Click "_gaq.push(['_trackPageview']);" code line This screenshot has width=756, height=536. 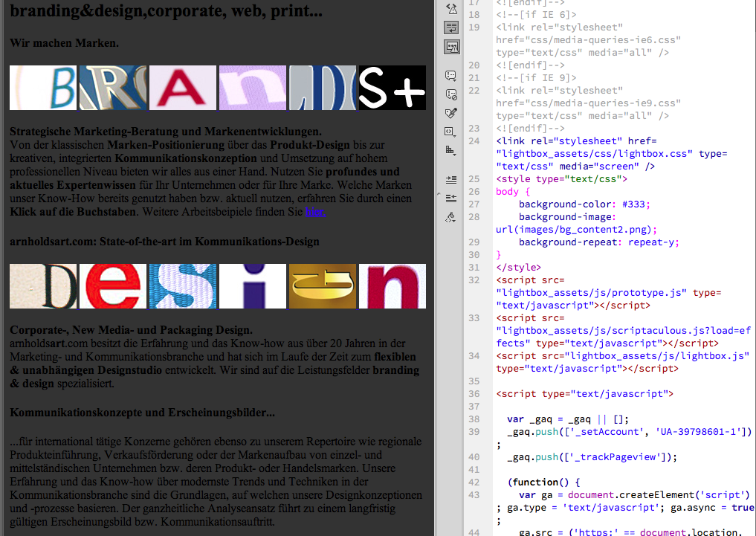click(592, 457)
